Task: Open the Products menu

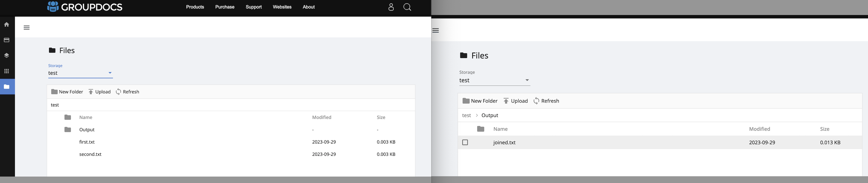Action: click(195, 7)
